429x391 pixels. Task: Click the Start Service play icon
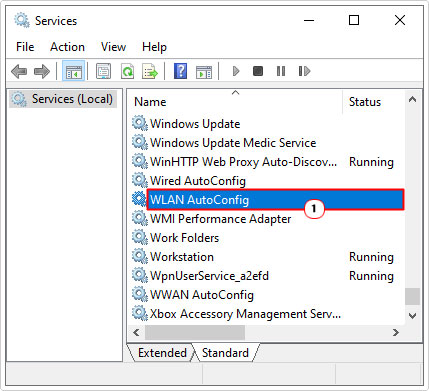click(x=236, y=71)
